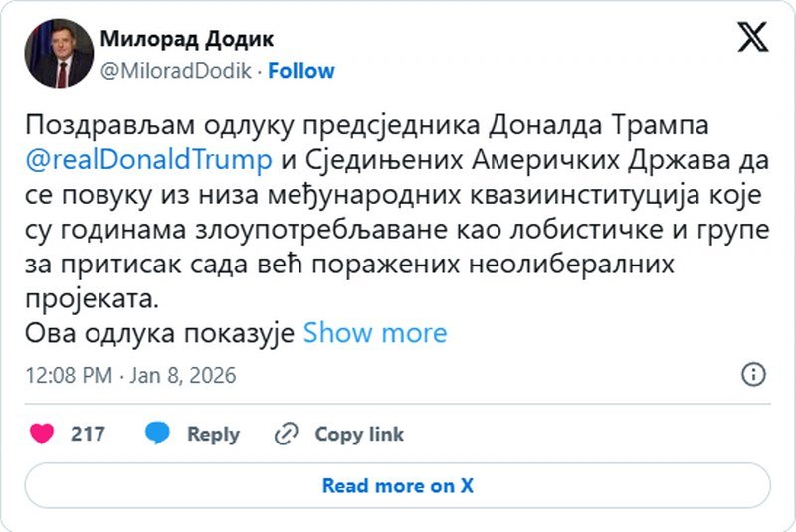
Task: Click the text Ова одлука показује
Action: tap(159, 332)
